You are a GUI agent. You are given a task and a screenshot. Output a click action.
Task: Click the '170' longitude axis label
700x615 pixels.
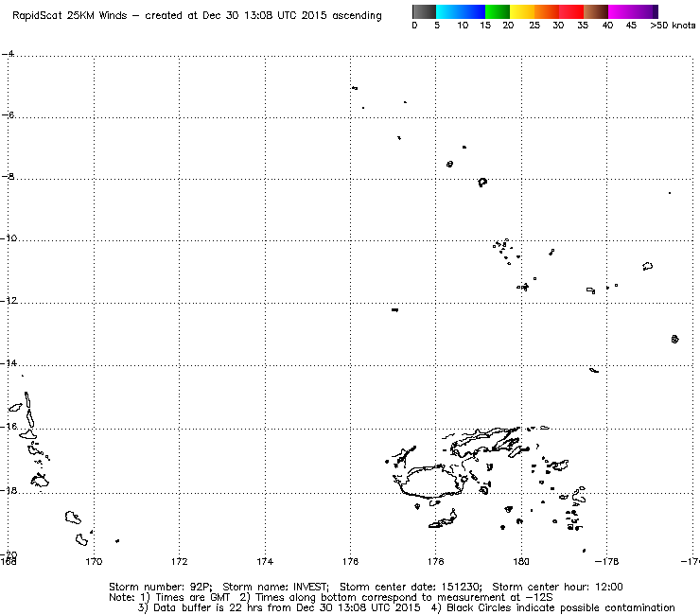(94, 561)
